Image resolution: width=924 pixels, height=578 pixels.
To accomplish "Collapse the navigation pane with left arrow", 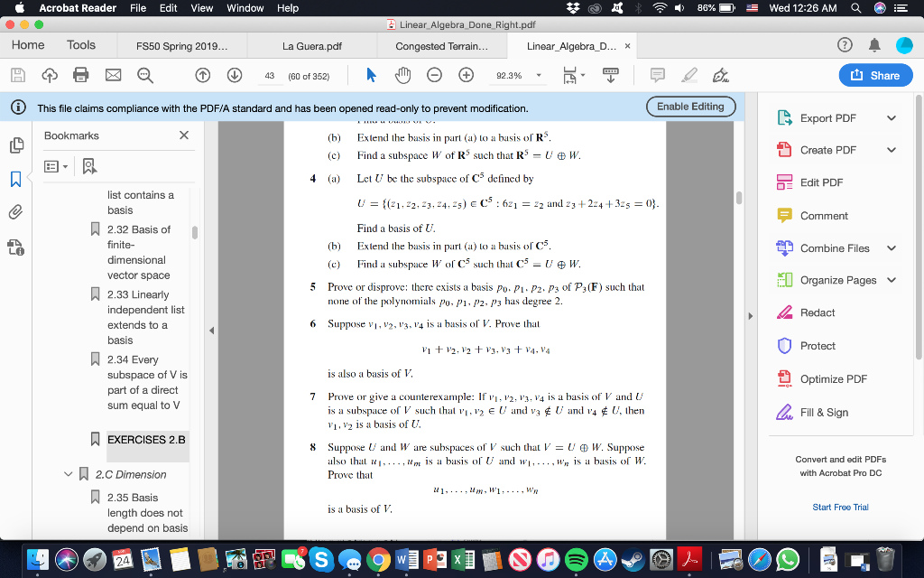I will click(211, 329).
